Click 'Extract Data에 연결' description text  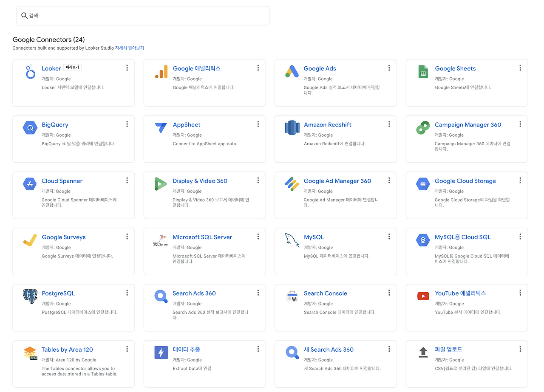pyautogui.click(x=192, y=368)
